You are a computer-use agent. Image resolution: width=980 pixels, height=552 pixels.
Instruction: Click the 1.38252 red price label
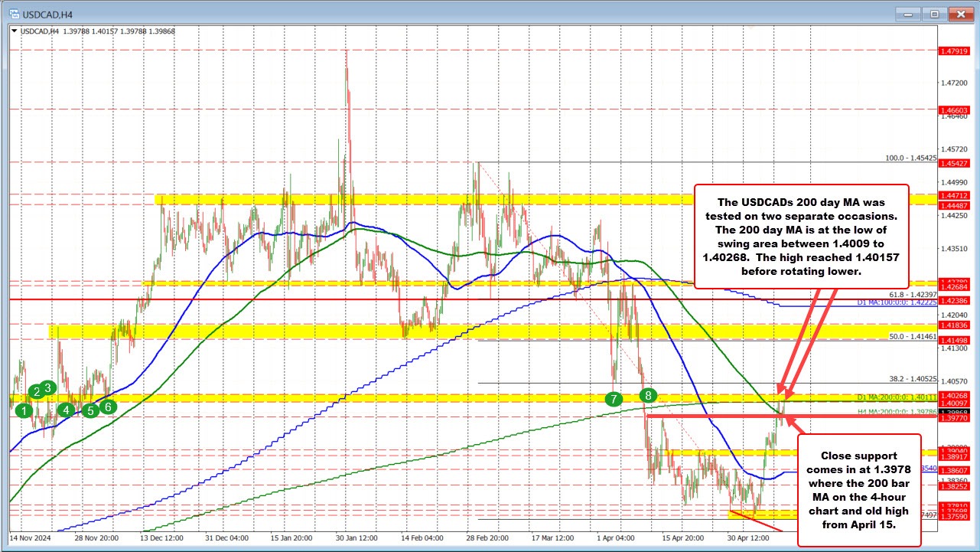[x=954, y=486]
